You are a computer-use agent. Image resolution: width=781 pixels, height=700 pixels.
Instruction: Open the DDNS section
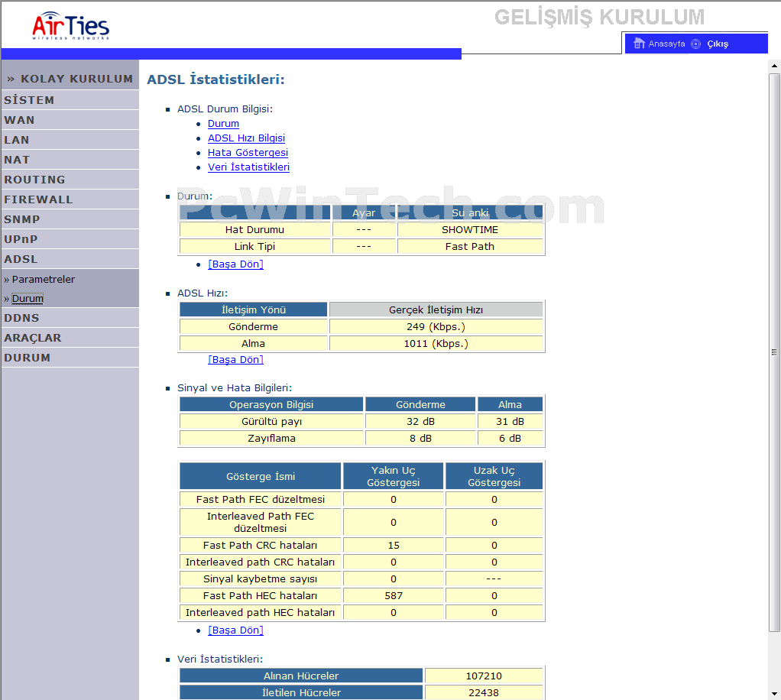pos(70,318)
